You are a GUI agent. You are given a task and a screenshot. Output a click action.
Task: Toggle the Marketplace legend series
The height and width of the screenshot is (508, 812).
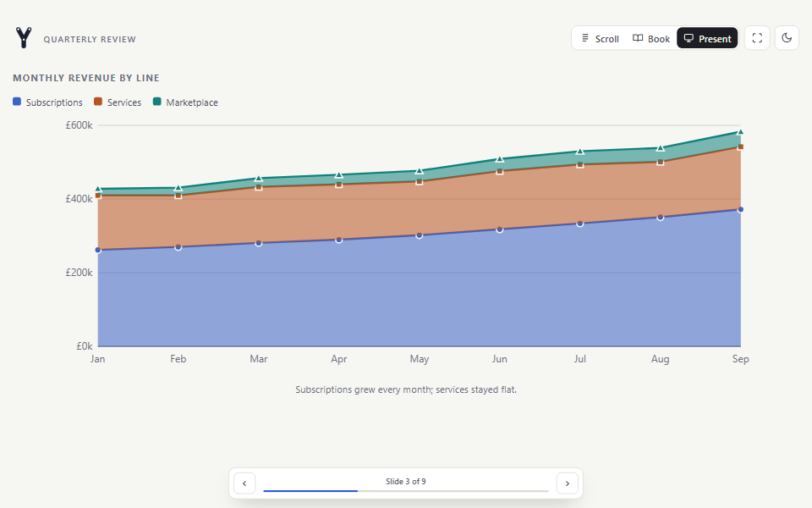coord(185,102)
